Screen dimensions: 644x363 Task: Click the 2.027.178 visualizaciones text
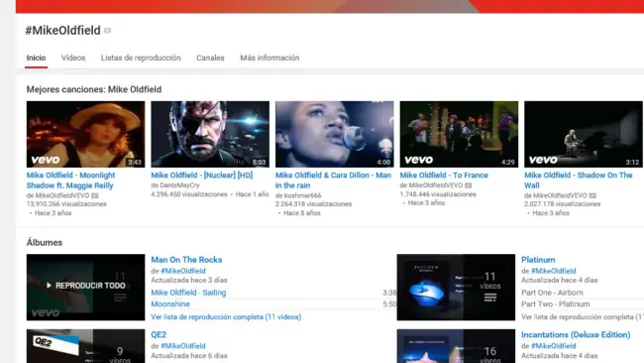[x=563, y=204]
